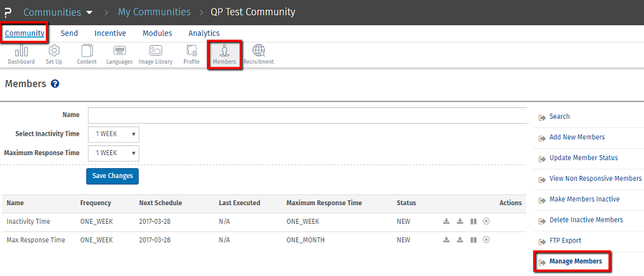This screenshot has height=276, width=644.
Task: Click the Last Executed column header
Action: 240,203
